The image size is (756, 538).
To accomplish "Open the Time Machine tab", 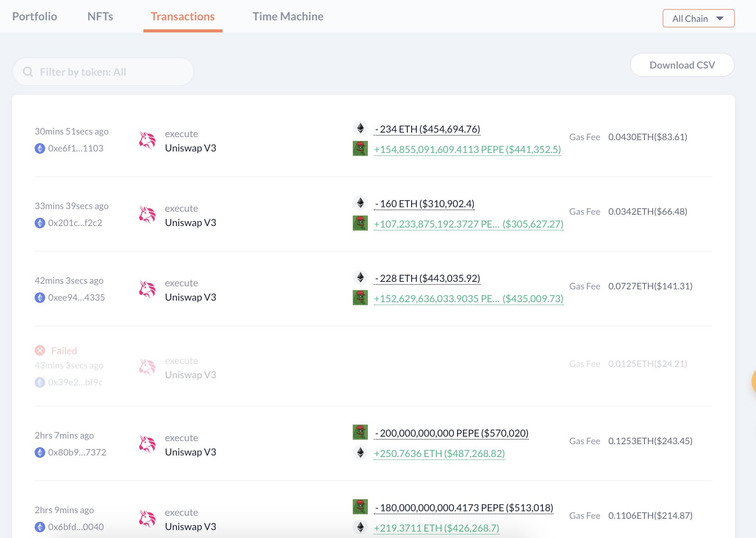I will coord(288,17).
